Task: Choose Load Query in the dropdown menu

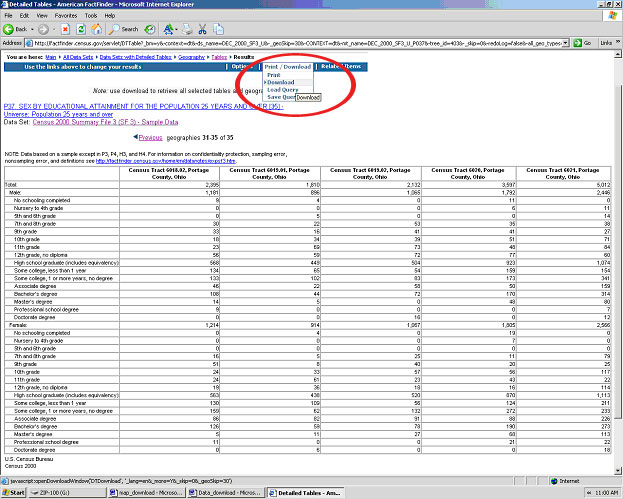Action: (282, 90)
